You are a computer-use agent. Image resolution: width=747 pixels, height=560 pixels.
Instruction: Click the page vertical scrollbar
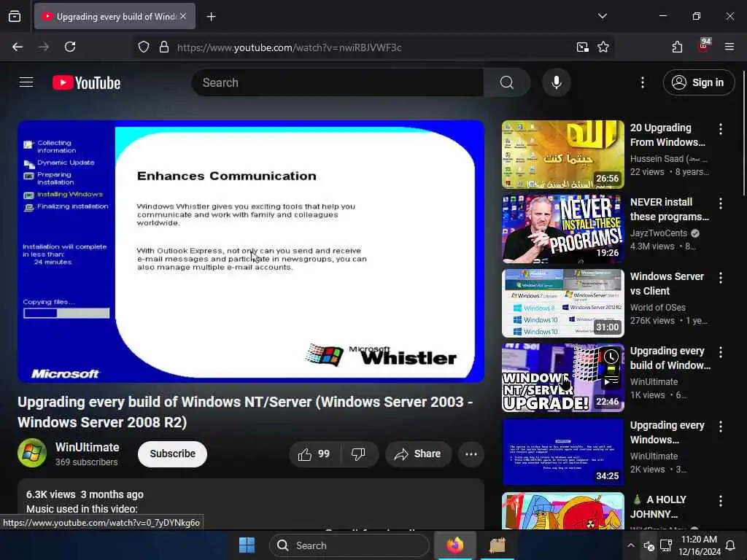coord(743,133)
